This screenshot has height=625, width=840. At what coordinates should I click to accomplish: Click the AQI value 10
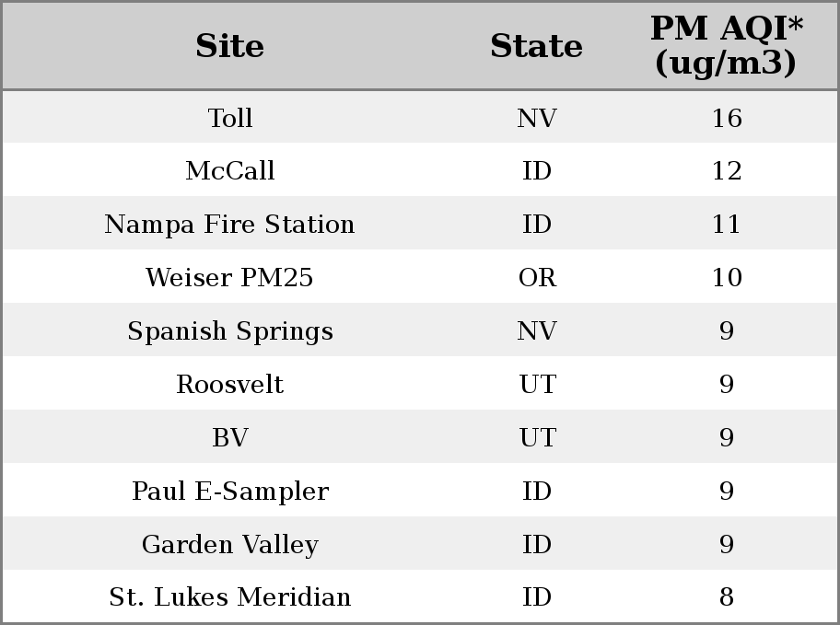(727, 277)
